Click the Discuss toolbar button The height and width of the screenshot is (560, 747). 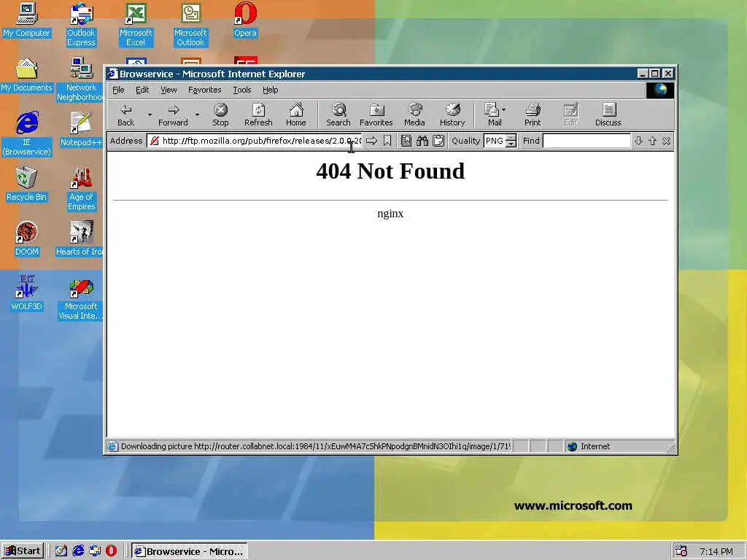tap(608, 114)
